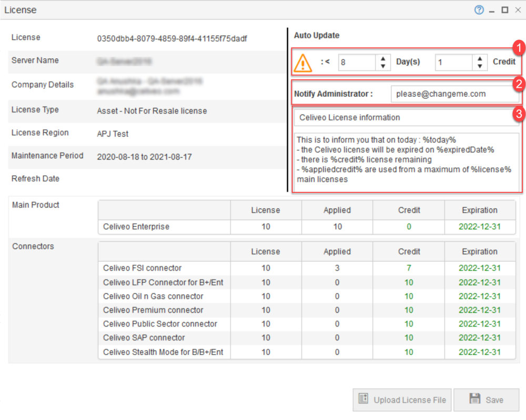The height and width of the screenshot is (420, 526).
Task: Click Stealth Mode credit value 10
Action: tap(409, 352)
